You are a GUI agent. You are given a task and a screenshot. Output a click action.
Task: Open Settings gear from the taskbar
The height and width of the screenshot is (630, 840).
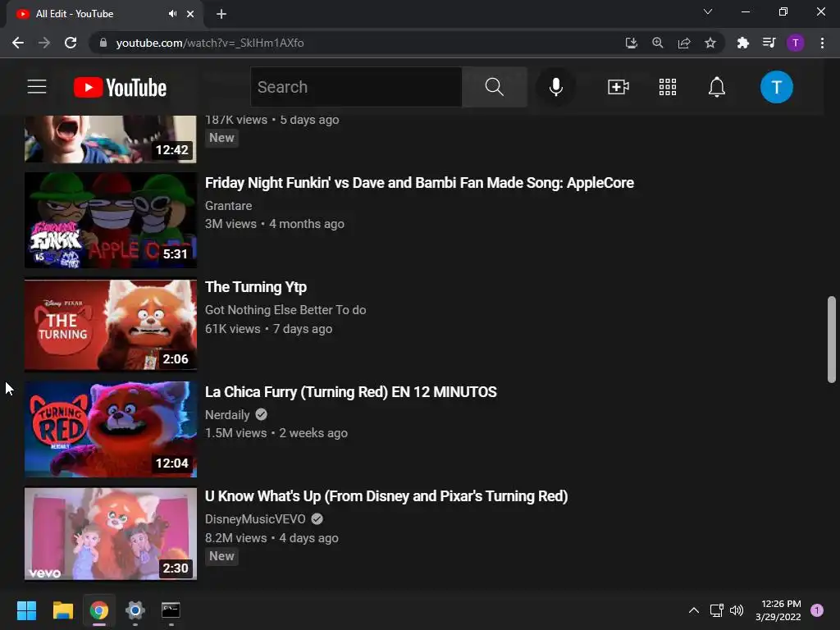(x=135, y=610)
